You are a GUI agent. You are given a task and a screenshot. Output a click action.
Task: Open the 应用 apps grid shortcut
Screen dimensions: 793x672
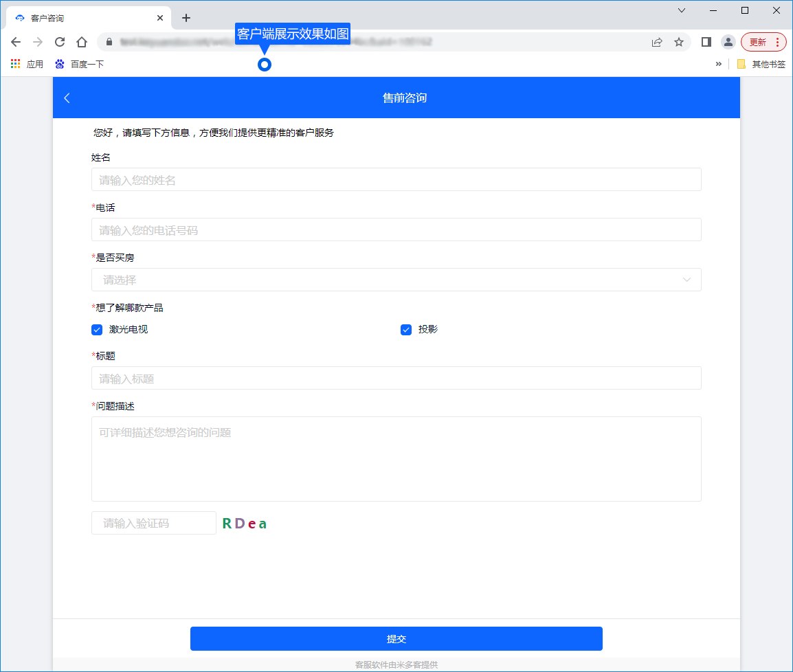pyautogui.click(x=27, y=64)
